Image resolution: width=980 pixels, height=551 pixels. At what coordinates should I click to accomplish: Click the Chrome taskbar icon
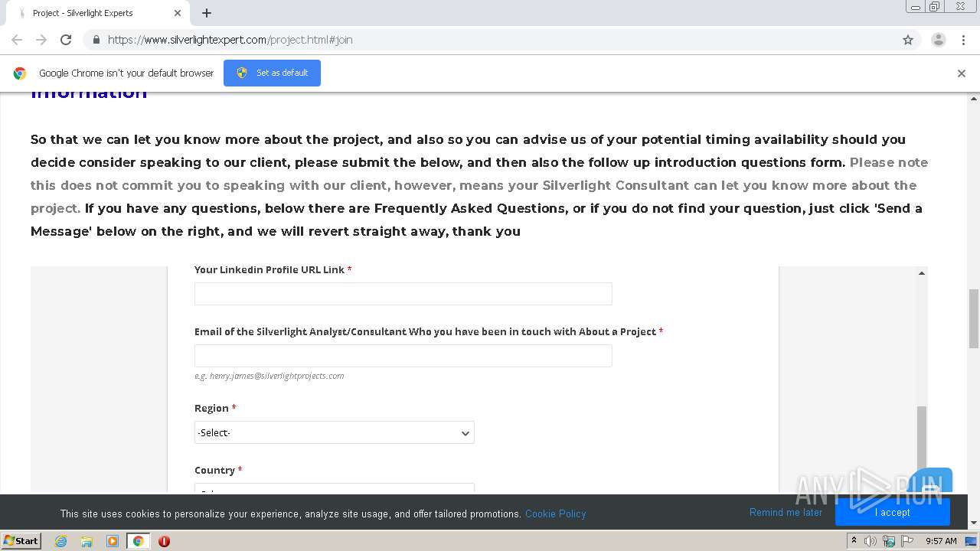[138, 541]
